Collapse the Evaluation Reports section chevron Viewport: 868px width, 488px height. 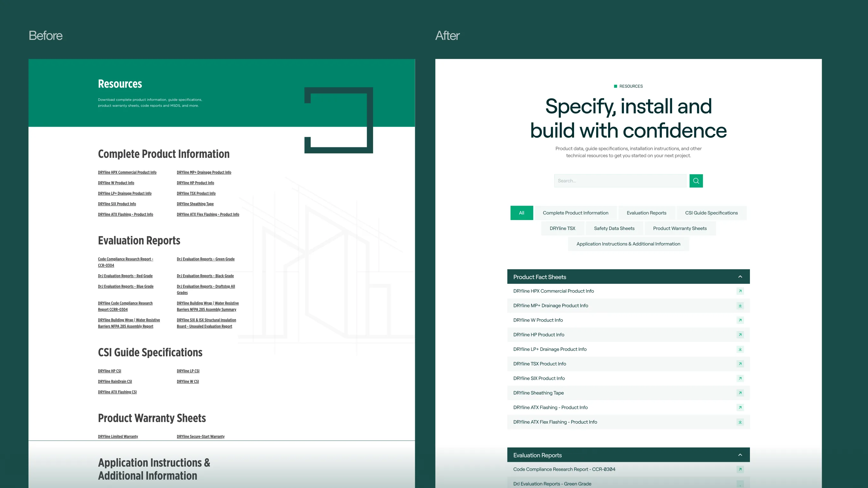click(x=740, y=455)
